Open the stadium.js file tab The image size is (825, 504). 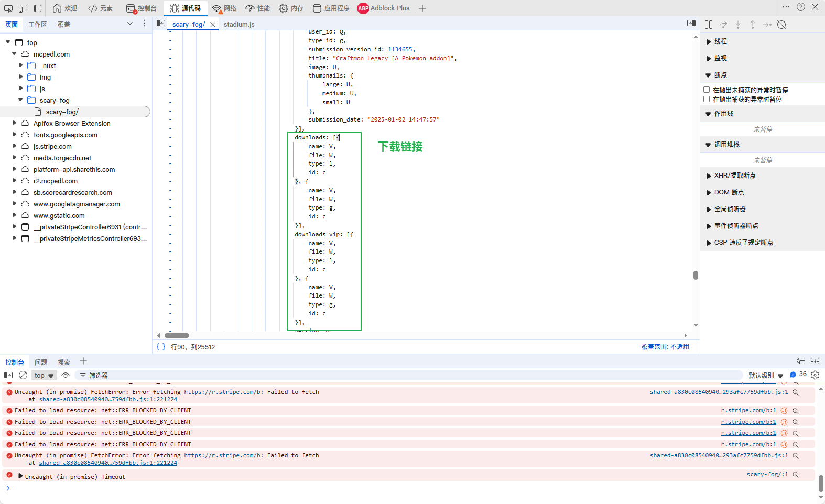[239, 25]
